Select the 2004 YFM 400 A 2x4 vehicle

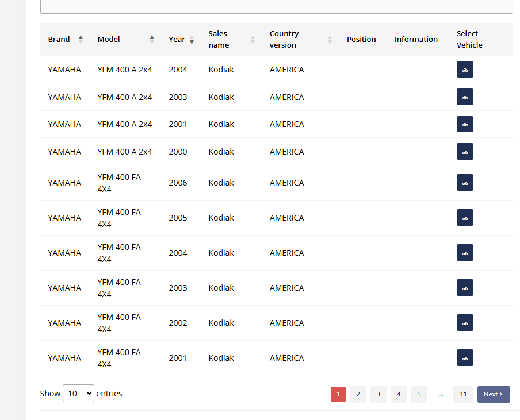(x=465, y=69)
